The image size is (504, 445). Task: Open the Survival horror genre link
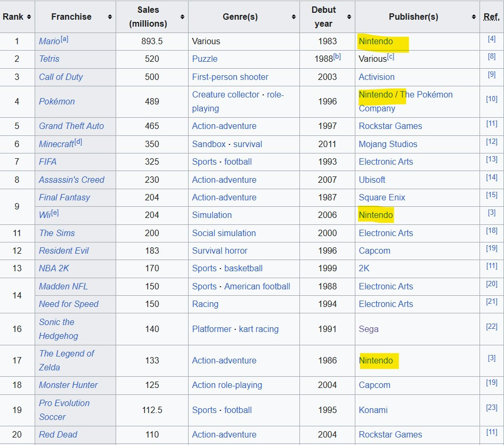point(220,250)
